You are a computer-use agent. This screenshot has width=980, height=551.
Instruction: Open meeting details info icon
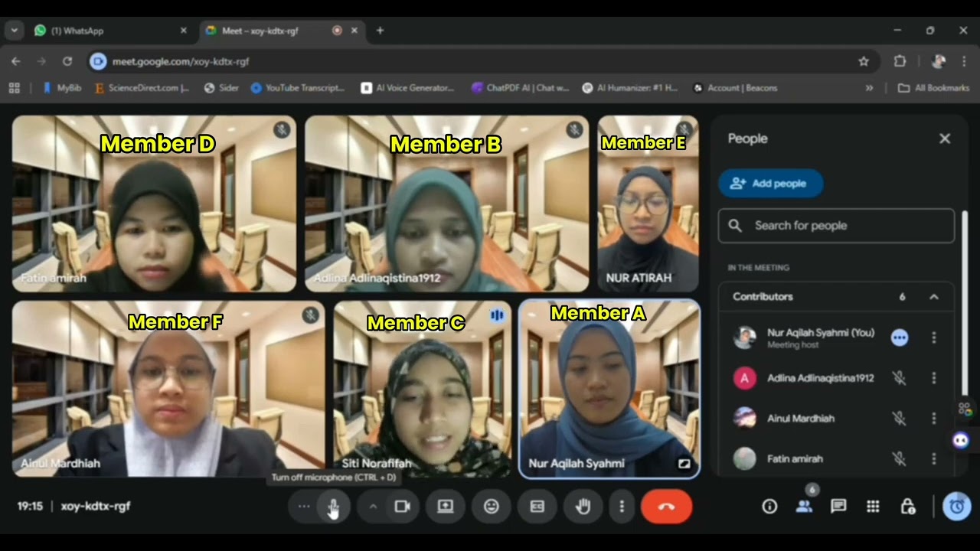(x=769, y=507)
